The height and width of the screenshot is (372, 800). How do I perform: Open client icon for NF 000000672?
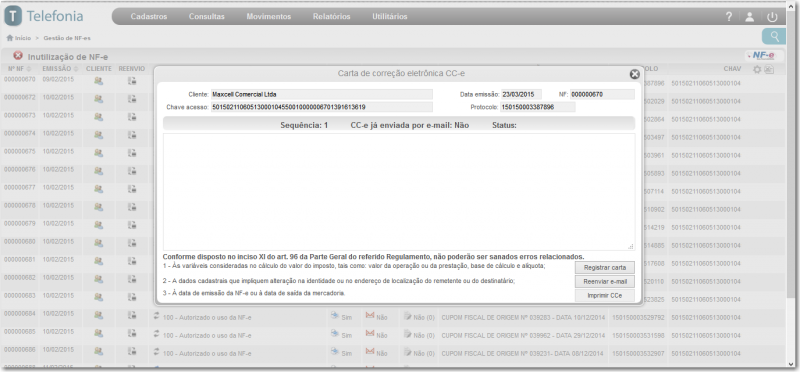pyautogui.click(x=98, y=98)
